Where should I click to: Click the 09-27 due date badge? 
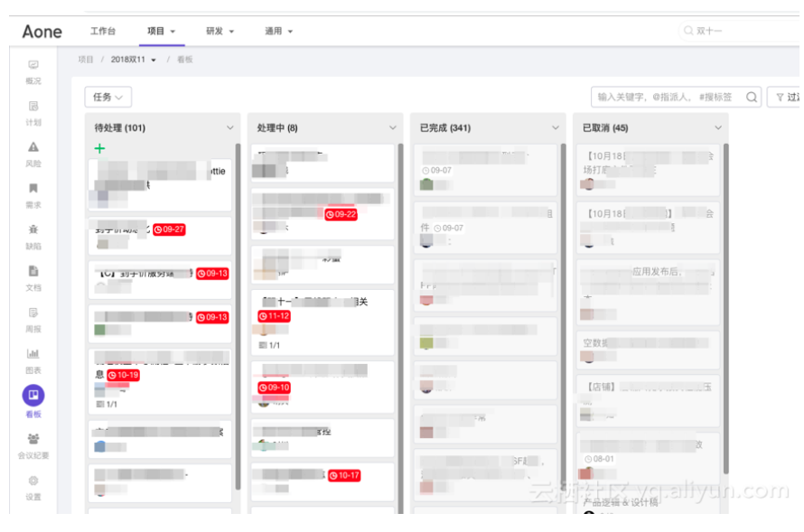coord(169,229)
